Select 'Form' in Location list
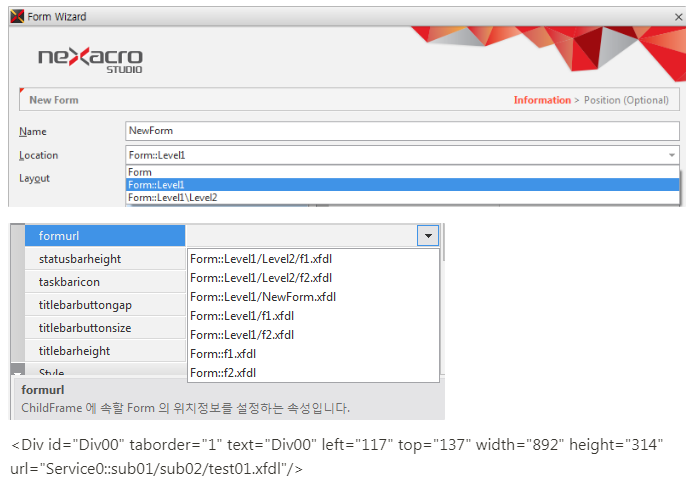The height and width of the screenshot is (478, 694). (x=140, y=172)
